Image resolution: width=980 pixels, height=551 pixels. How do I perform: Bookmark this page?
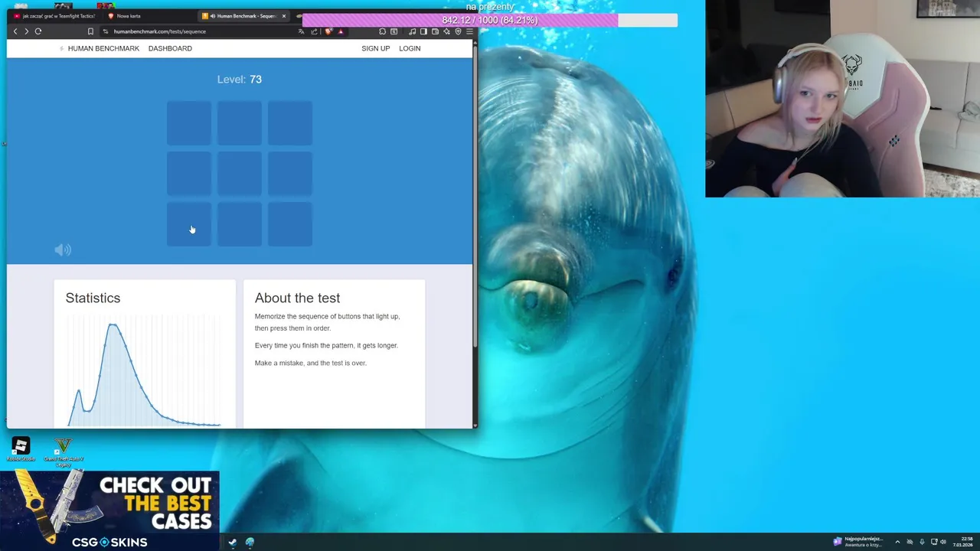pyautogui.click(x=90, y=31)
